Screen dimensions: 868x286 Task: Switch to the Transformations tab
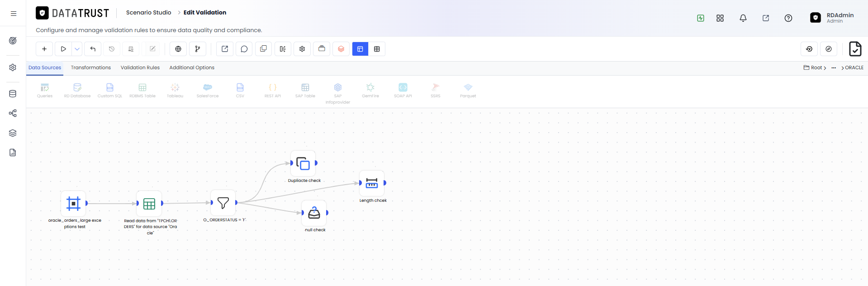(x=91, y=67)
